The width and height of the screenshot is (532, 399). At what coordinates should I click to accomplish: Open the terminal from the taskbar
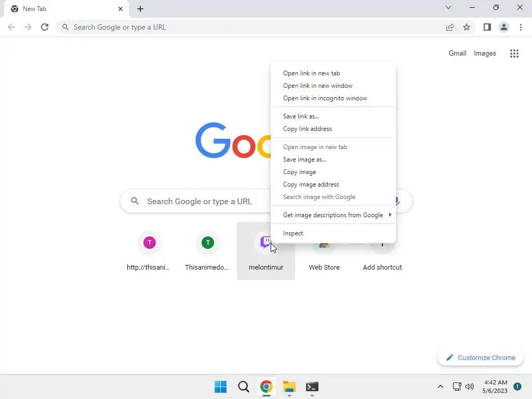pyautogui.click(x=312, y=387)
